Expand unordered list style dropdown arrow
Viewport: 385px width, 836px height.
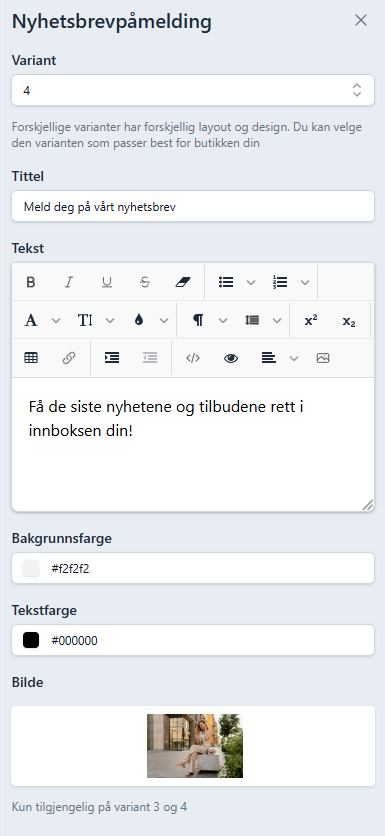pyautogui.click(x=251, y=282)
